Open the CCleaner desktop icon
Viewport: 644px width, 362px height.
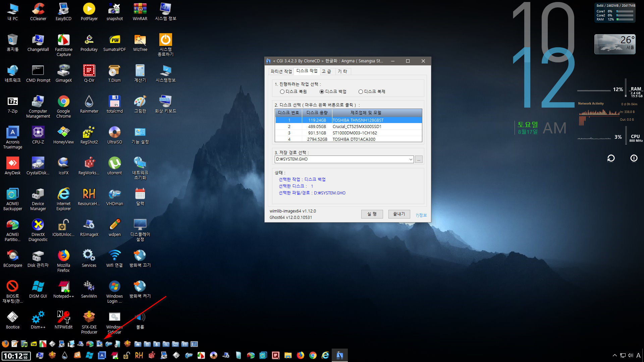38,12
